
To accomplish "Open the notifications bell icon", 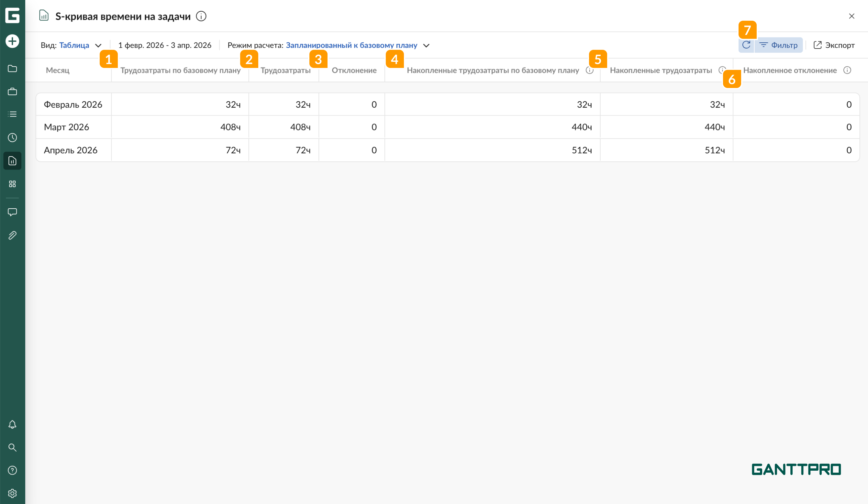I will click(12, 424).
